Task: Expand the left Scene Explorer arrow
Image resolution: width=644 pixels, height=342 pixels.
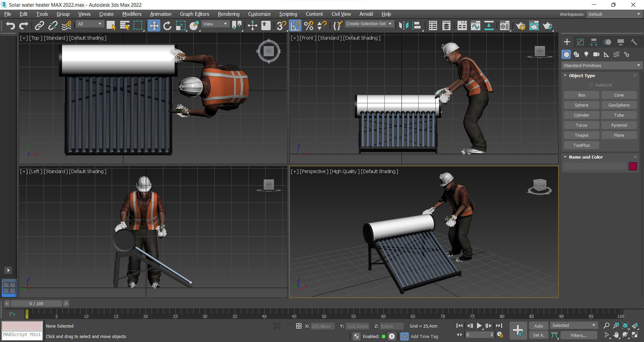Action: coord(8,270)
